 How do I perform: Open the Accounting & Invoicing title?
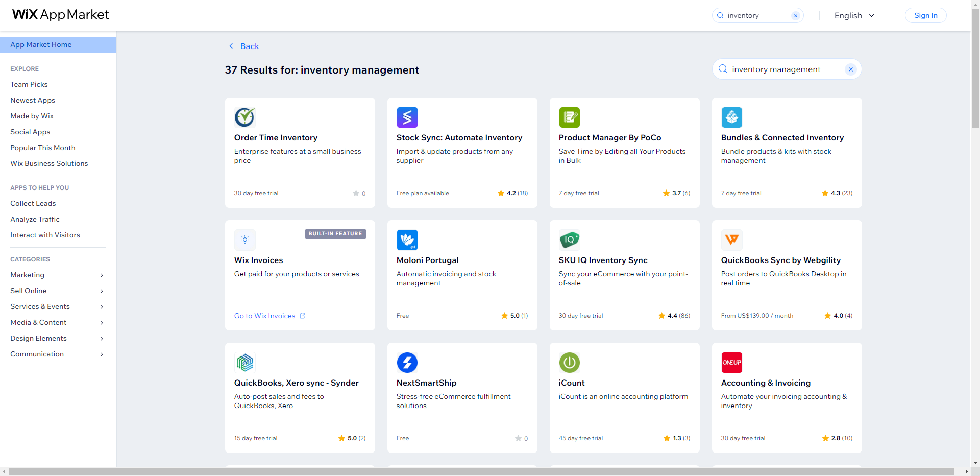point(766,383)
